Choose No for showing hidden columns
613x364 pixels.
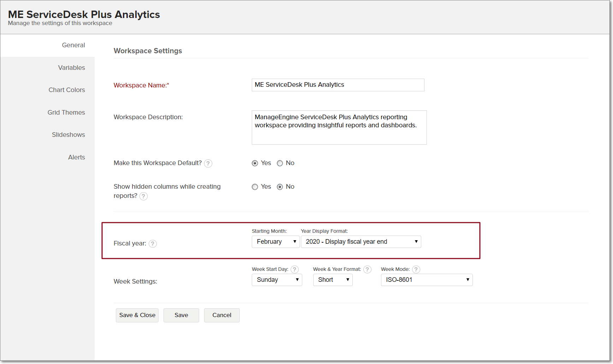tap(280, 187)
